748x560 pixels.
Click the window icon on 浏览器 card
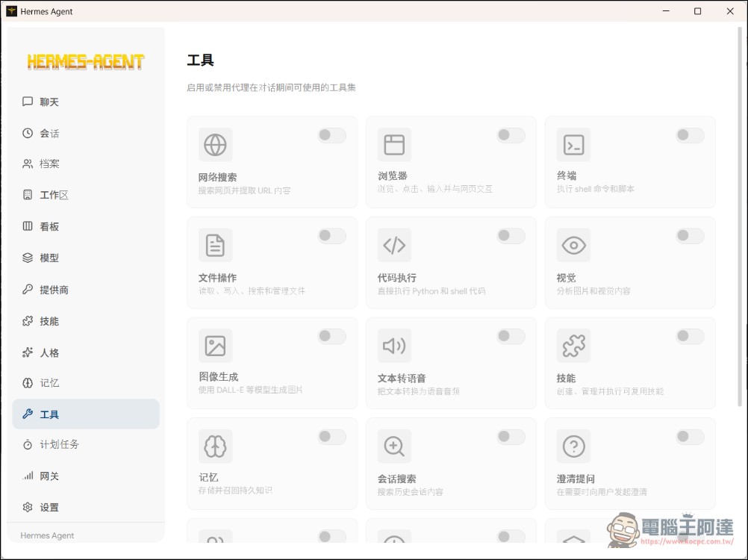(394, 145)
